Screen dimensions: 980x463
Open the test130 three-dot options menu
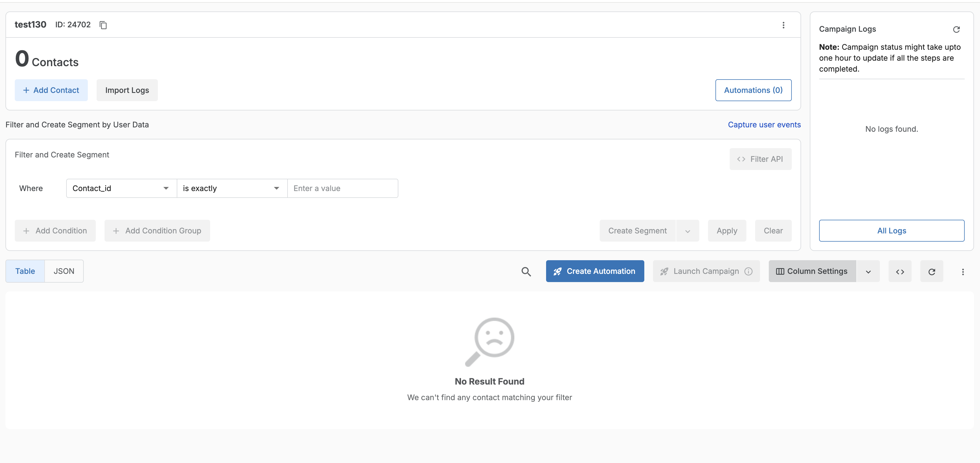[x=783, y=25]
